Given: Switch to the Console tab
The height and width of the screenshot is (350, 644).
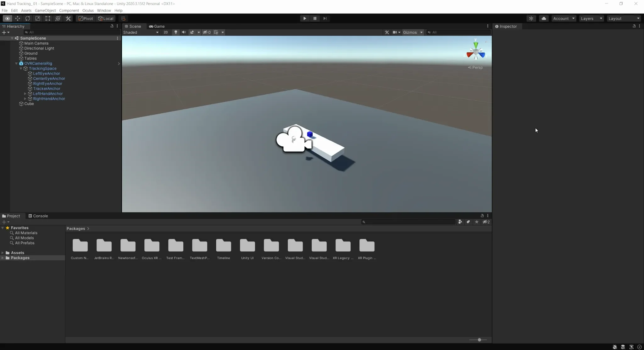Looking at the screenshot, I should [41, 216].
